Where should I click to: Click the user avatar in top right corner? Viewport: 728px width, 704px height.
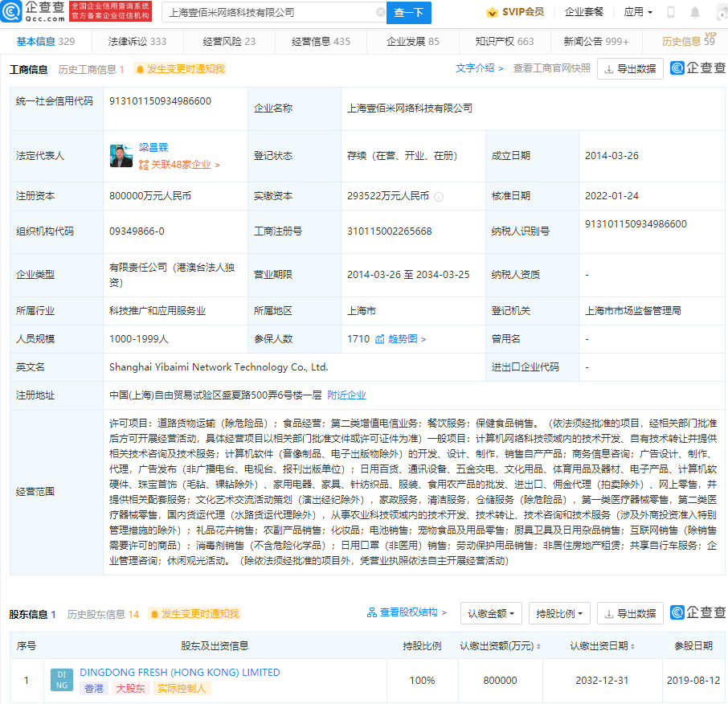pos(720,12)
